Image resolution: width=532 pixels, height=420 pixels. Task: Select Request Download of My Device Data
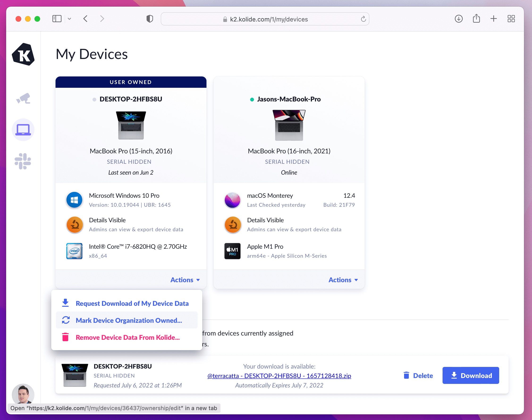(132, 303)
